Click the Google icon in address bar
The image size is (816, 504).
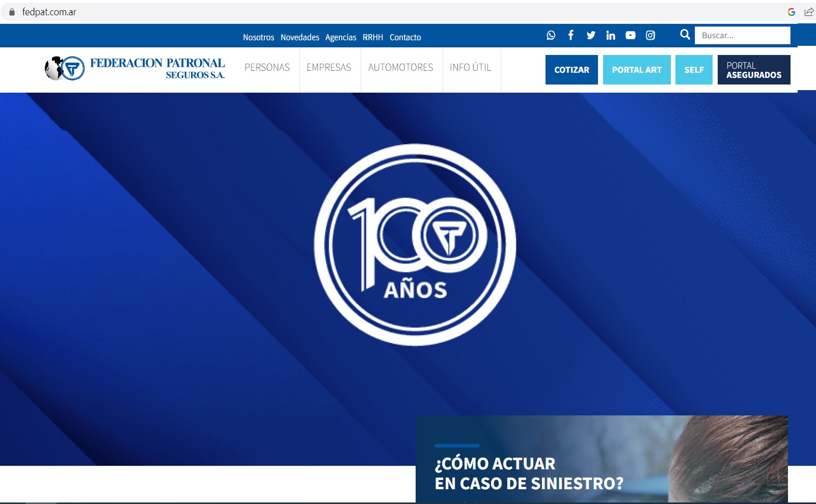[x=792, y=12]
